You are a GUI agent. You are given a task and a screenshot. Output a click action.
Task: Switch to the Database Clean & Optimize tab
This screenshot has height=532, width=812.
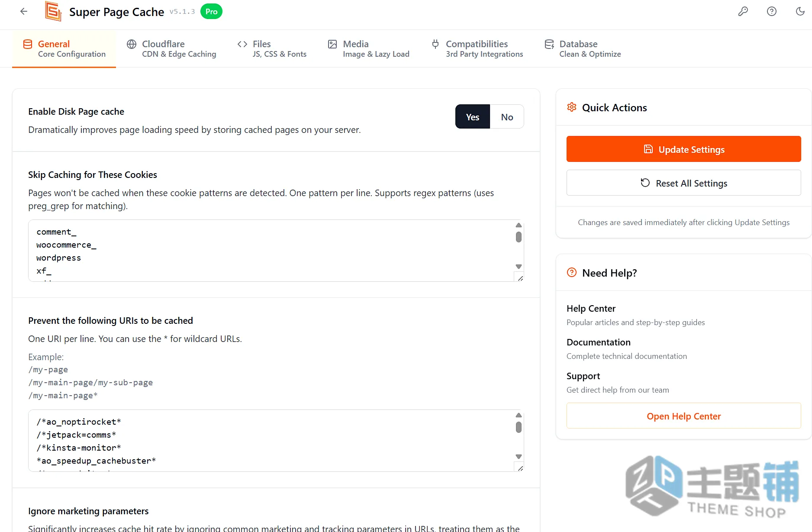[583, 48]
